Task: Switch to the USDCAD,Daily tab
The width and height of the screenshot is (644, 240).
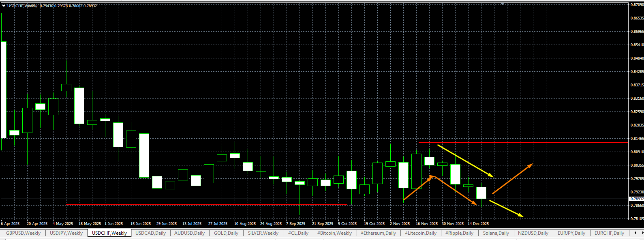Action: click(150, 233)
